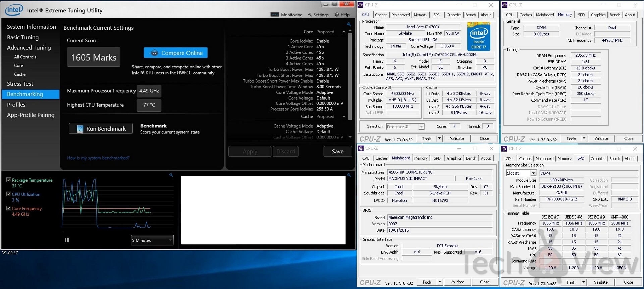Open App-Profile Pairing in XTU sidebar
The image size is (644, 289).
[31, 115]
